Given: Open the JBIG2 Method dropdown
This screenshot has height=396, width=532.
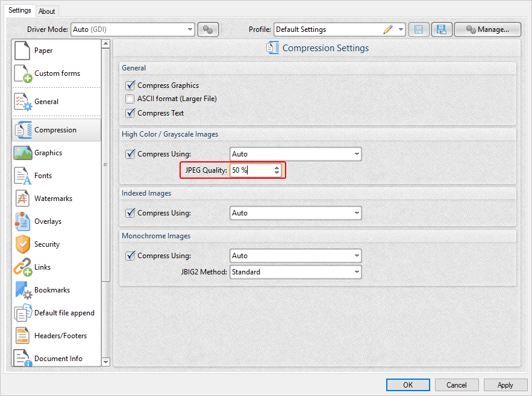Looking at the screenshot, I should pyautogui.click(x=295, y=272).
